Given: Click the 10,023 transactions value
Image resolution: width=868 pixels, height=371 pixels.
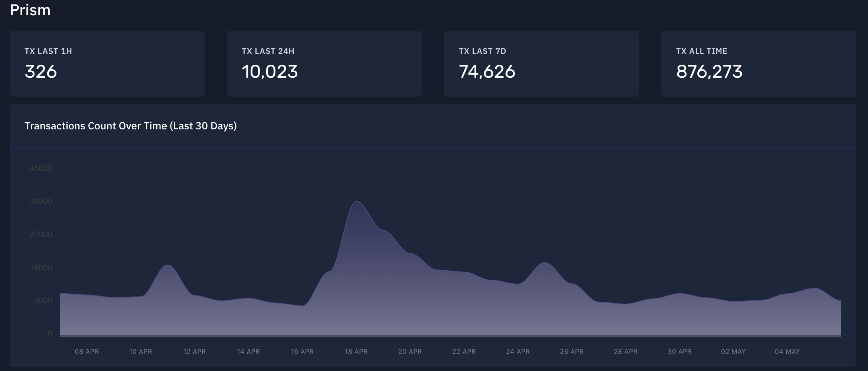Looking at the screenshot, I should 270,71.
